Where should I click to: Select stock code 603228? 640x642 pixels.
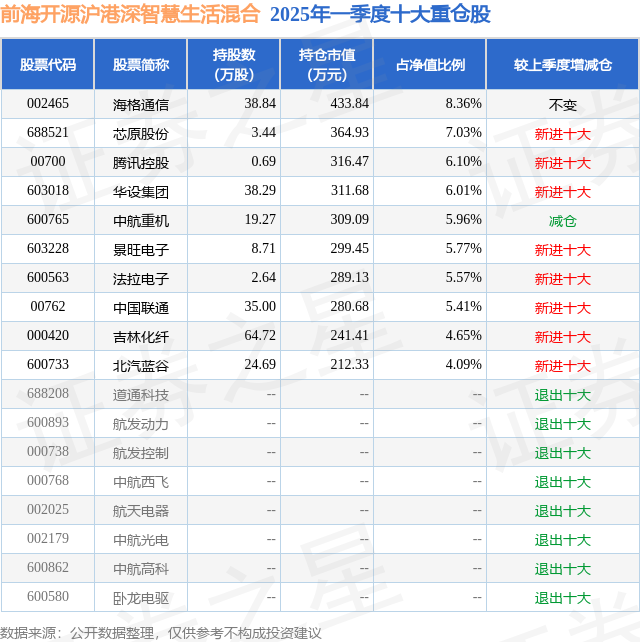[x=48, y=249]
